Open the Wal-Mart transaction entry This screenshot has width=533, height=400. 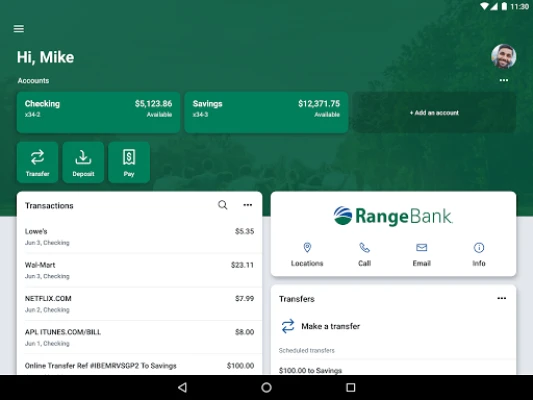coord(139,270)
